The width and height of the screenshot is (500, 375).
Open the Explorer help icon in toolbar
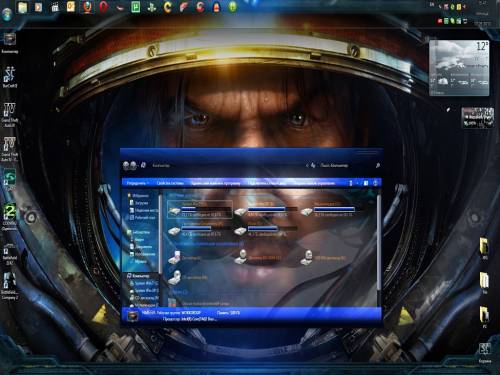375,183
